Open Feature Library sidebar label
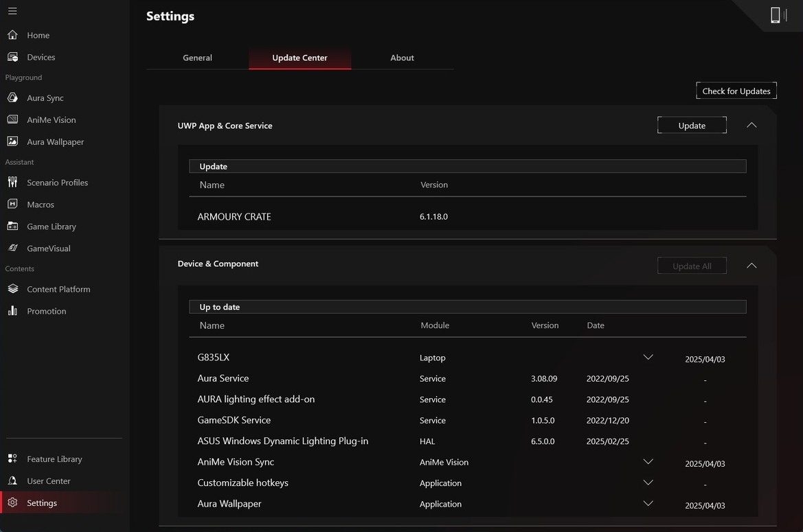The width and height of the screenshot is (803, 532). tap(54, 459)
